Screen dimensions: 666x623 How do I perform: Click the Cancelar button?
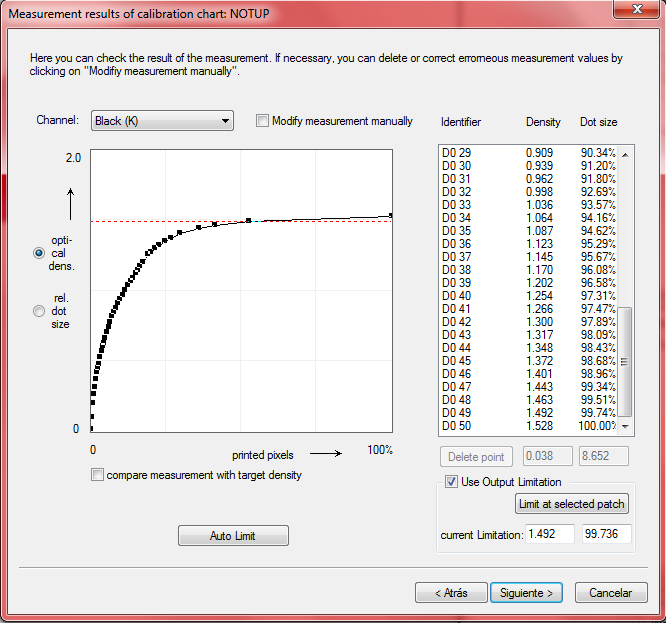[610, 593]
